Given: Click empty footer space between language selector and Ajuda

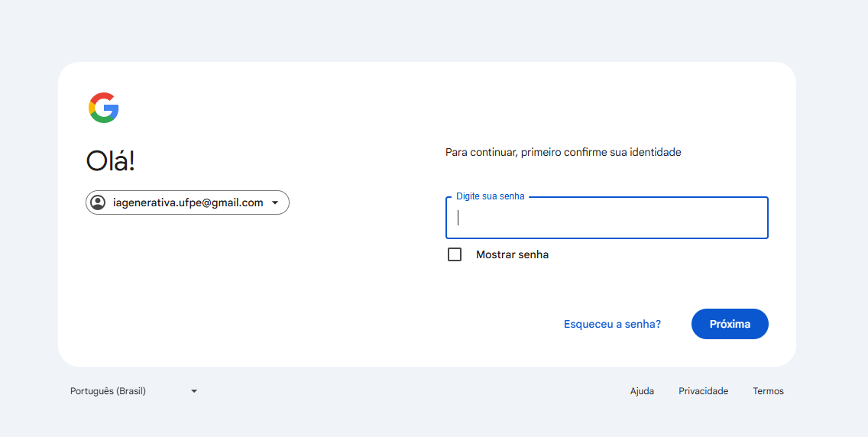Looking at the screenshot, I should pos(415,391).
